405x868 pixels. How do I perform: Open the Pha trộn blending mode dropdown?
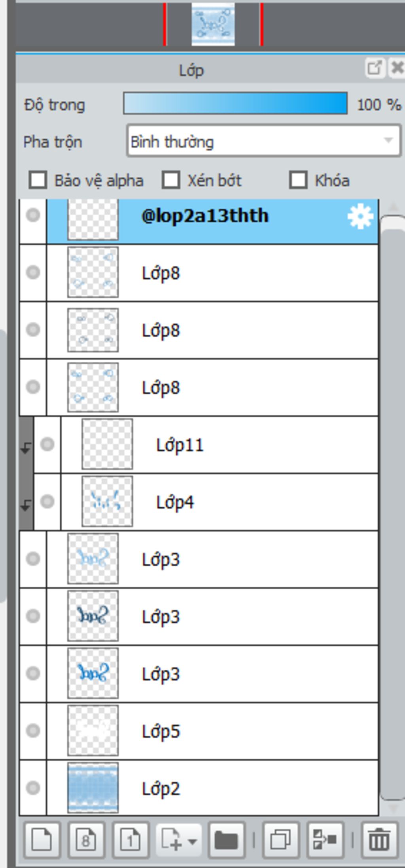pos(264,141)
